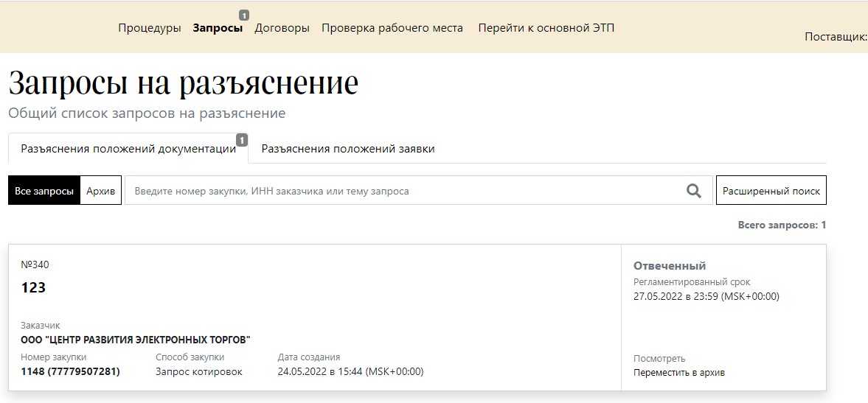Click the Отвеченный status label

point(669,266)
